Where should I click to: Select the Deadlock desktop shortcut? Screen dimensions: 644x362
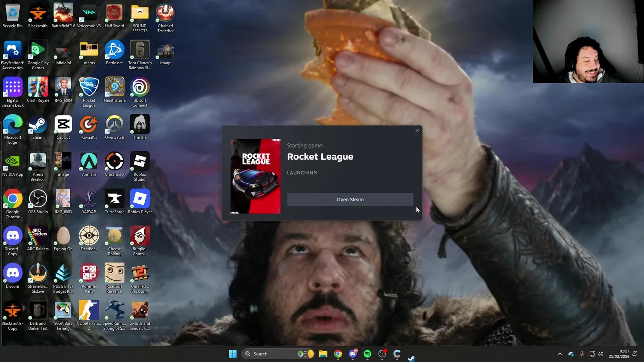89,239
